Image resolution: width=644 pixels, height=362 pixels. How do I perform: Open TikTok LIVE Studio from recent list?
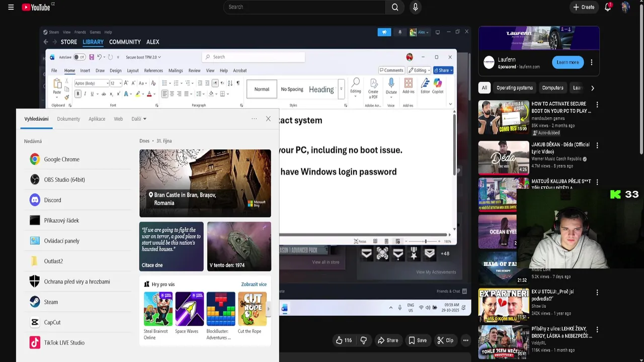[77, 342]
